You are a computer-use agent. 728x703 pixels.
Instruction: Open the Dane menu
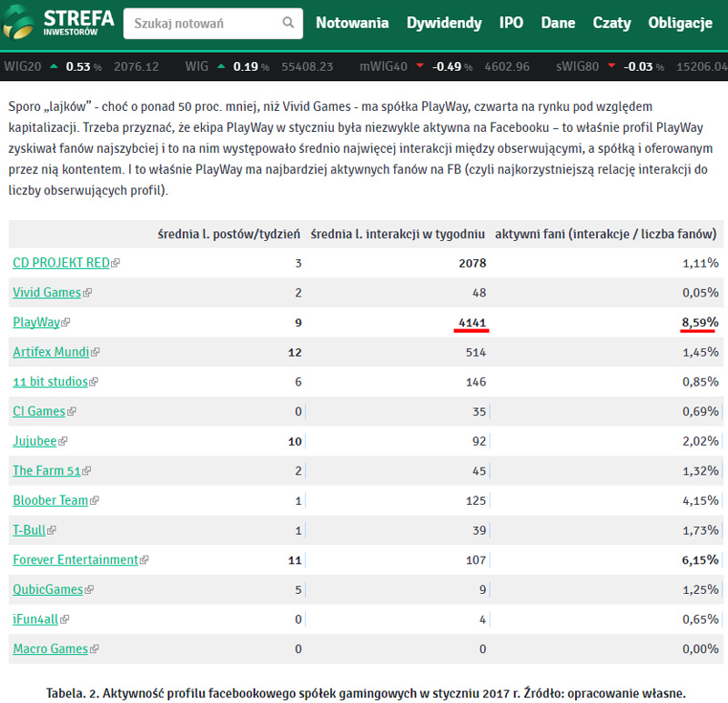tap(558, 23)
